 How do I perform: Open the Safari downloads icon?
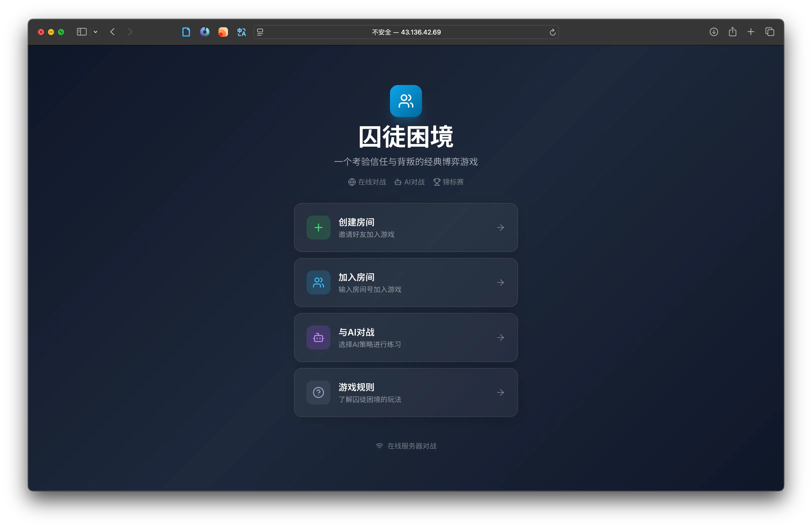coord(714,32)
